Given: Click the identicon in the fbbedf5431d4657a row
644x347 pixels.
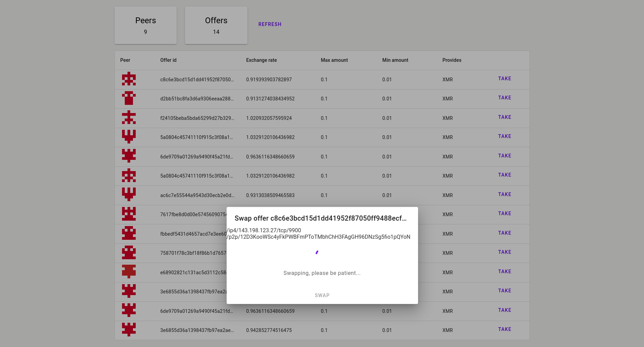Looking at the screenshot, I should (x=129, y=233).
